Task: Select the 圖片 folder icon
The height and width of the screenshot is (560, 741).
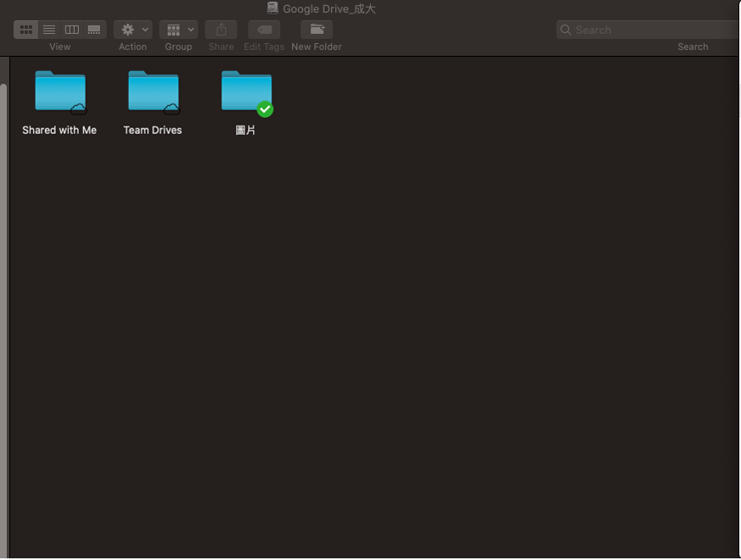Action: (245, 91)
